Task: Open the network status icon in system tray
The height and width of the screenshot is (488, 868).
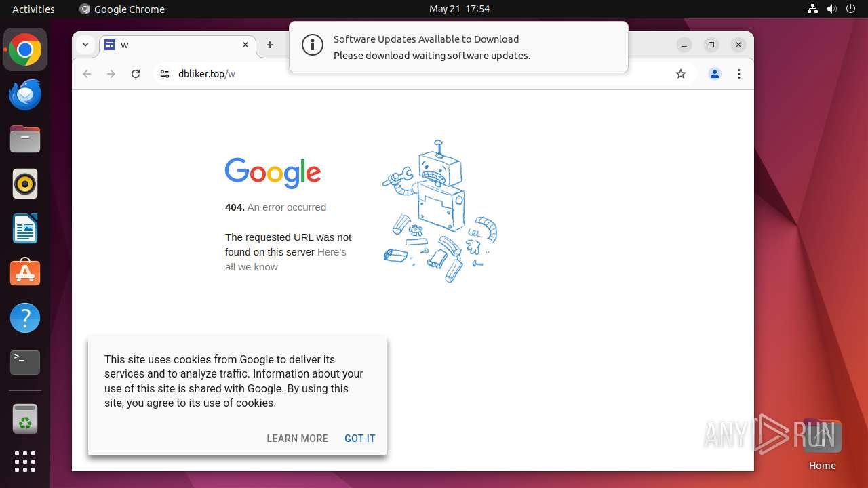Action: [813, 9]
